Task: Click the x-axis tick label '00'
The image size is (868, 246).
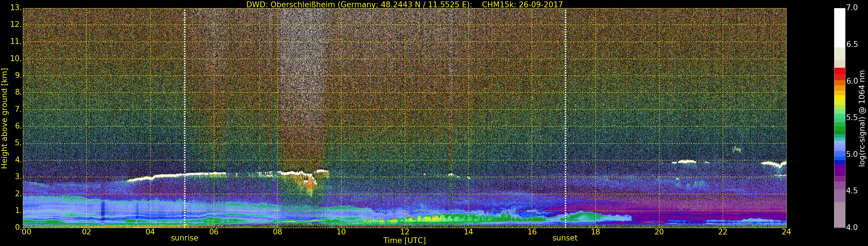Action: coord(26,232)
